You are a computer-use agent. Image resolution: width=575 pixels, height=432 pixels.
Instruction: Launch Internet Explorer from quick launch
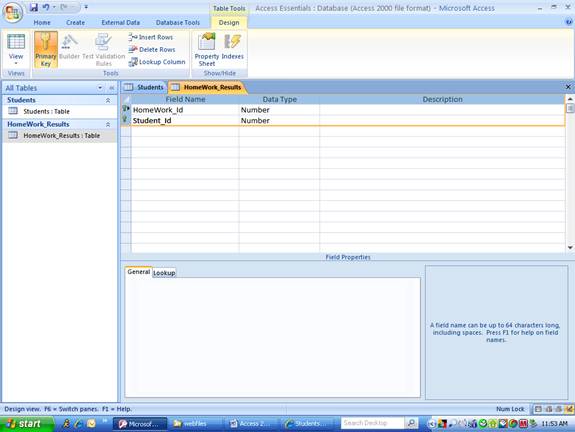pos(78,424)
